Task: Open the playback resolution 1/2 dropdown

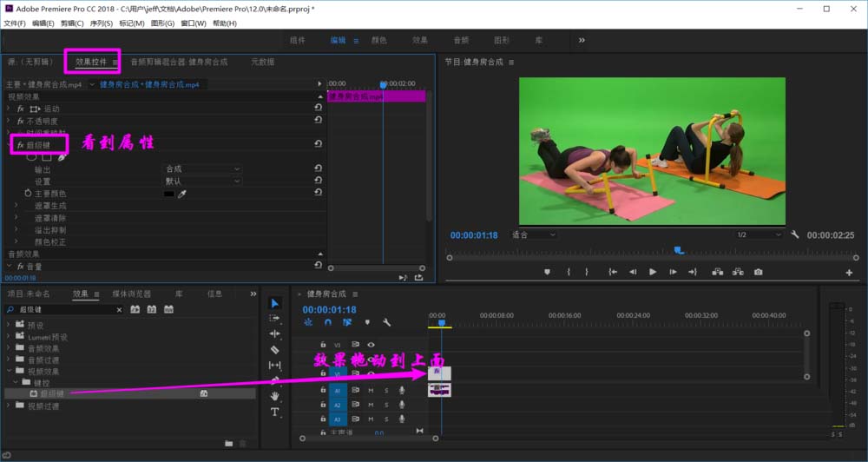Action: coord(758,235)
